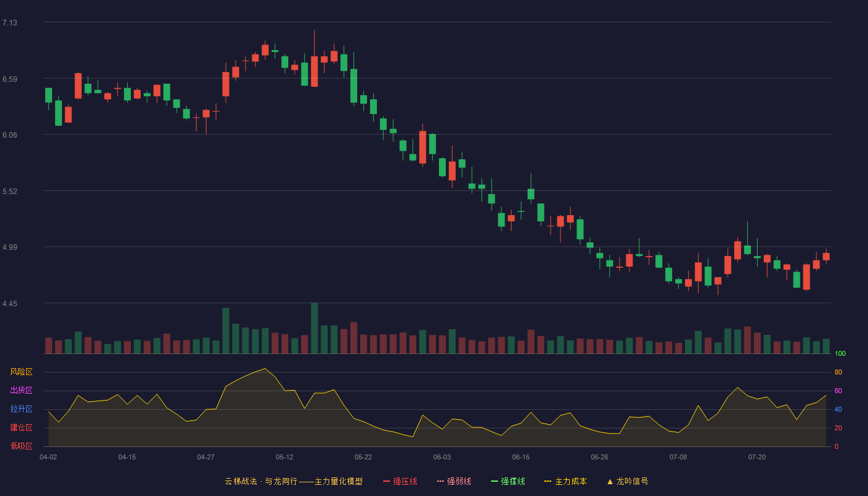Select the 拉升区 zone label
This screenshot has height=496, width=868.
[22, 409]
